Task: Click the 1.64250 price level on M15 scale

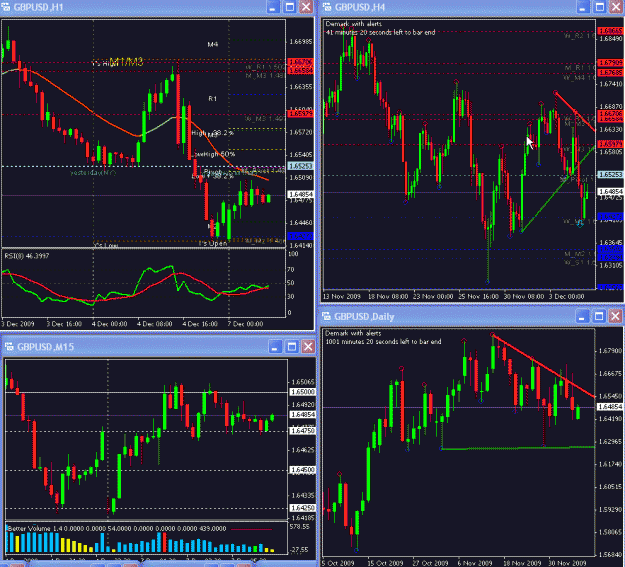Action: (303, 508)
